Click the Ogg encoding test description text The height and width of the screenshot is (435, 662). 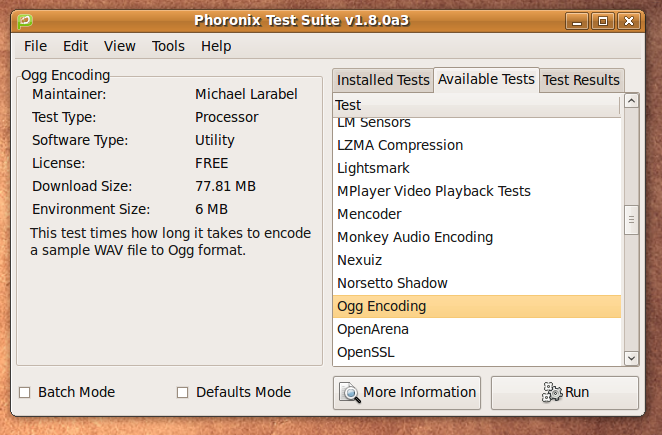[171, 242]
